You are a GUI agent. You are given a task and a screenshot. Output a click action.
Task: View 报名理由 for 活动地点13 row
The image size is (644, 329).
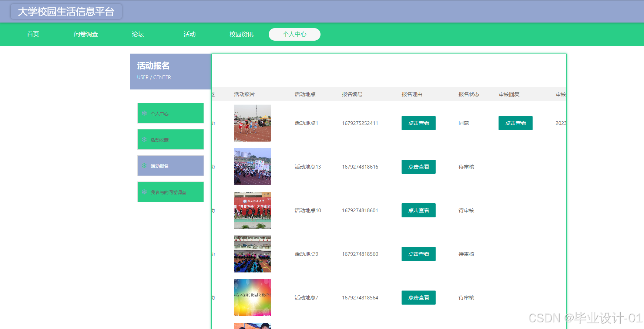coord(419,167)
